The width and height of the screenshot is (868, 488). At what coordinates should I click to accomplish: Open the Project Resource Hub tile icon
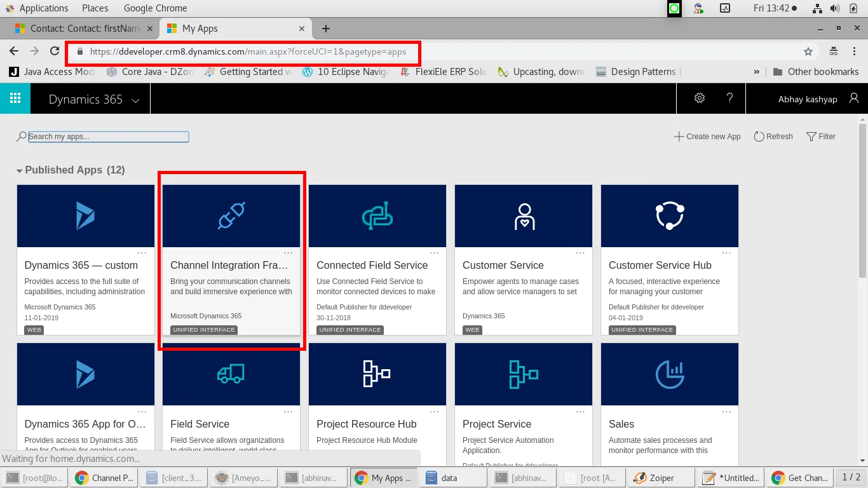pyautogui.click(x=377, y=374)
